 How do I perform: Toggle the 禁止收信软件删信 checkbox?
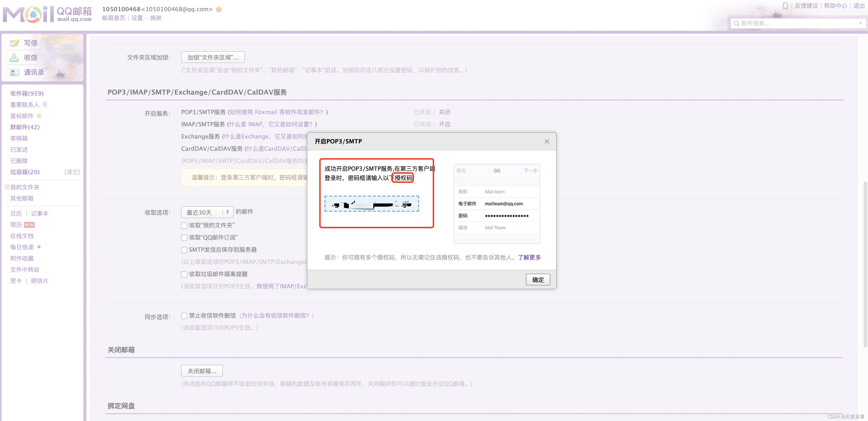[184, 316]
